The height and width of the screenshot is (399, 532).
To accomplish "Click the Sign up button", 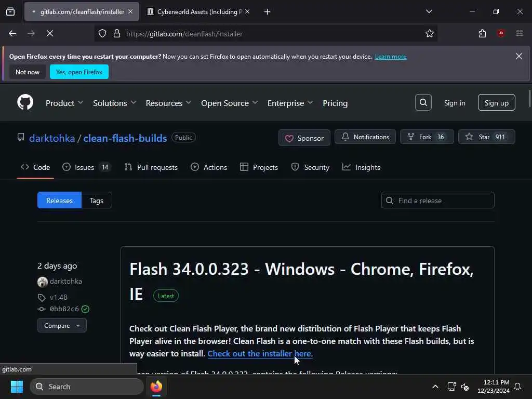I will coord(496,103).
